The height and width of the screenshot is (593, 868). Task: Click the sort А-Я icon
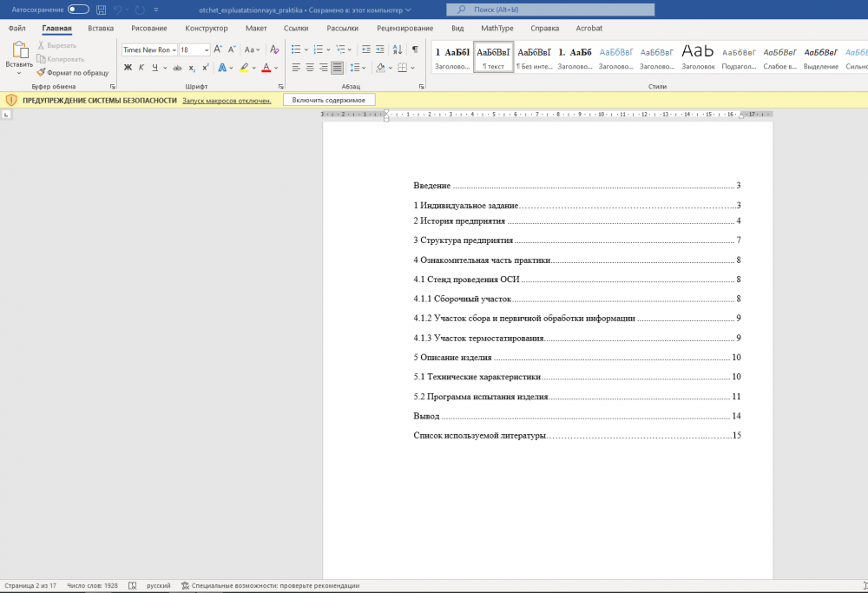pos(398,49)
